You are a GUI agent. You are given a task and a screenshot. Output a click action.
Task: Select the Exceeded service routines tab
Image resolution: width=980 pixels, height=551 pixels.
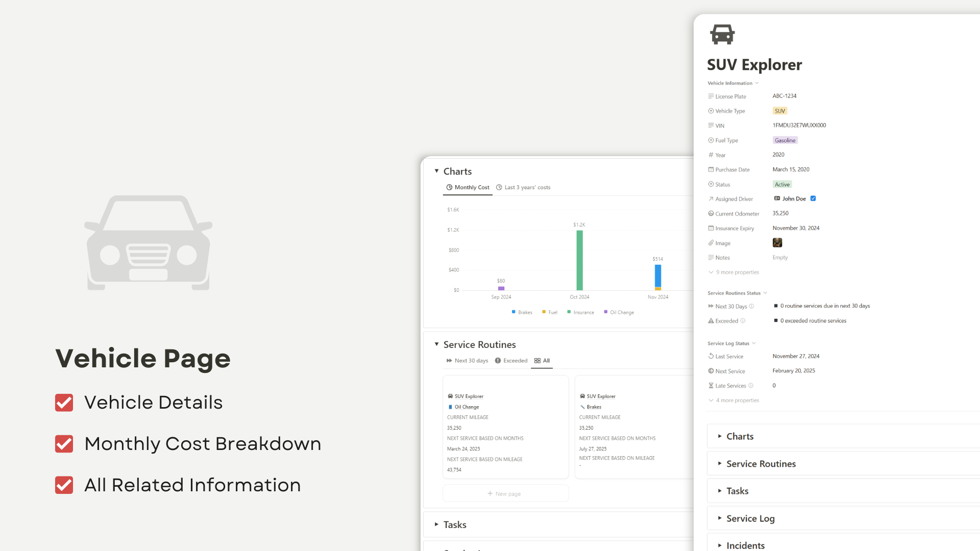[x=511, y=361]
